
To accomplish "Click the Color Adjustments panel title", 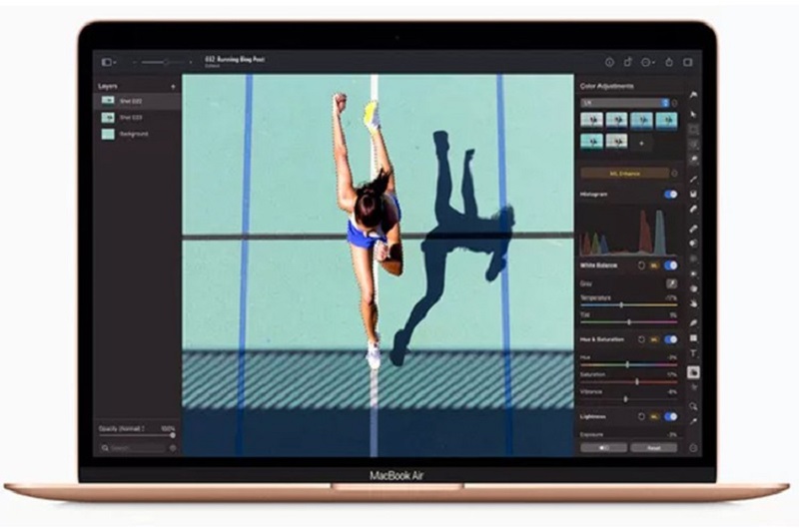I will click(607, 86).
